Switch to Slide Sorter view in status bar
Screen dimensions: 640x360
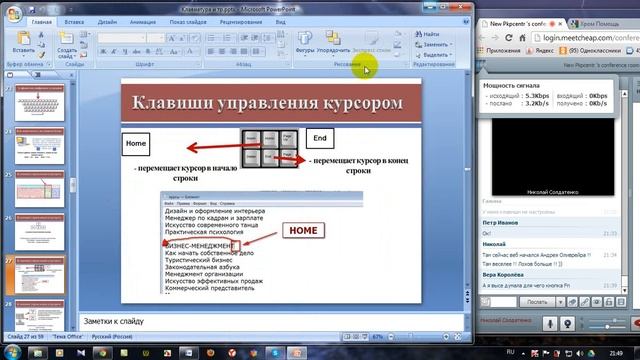click(x=356, y=337)
